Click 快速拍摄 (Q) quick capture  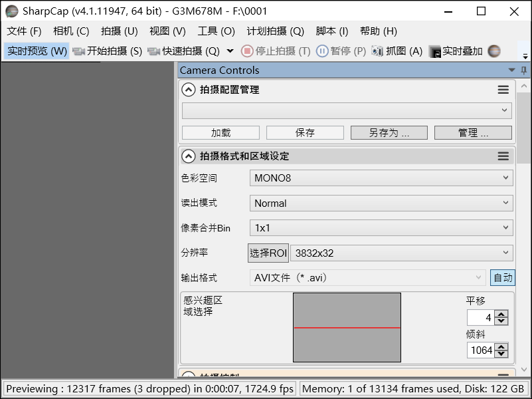pyautogui.click(x=183, y=51)
